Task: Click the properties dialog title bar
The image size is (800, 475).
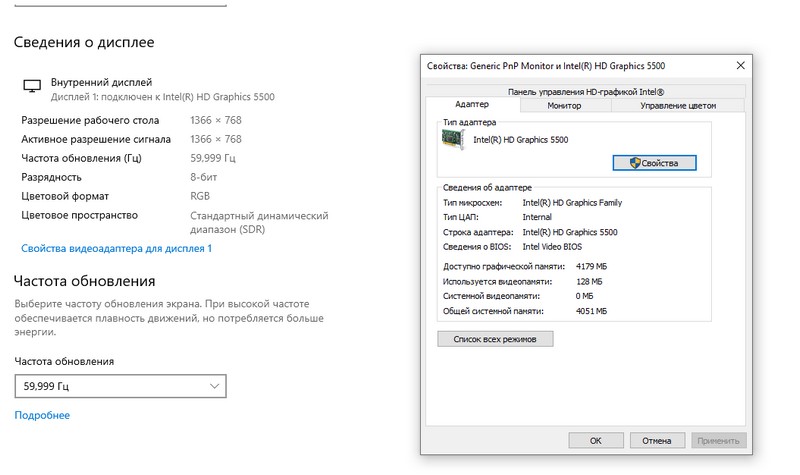Action: [x=560, y=65]
